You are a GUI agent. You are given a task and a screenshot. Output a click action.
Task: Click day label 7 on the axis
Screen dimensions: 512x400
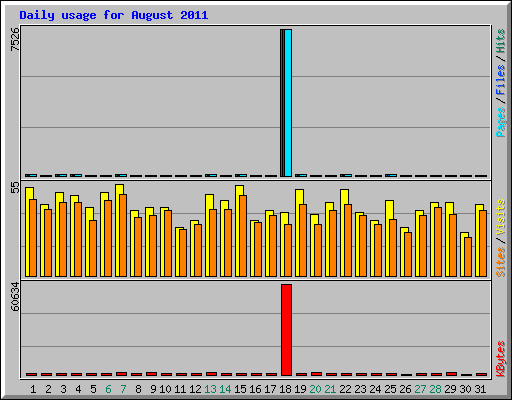[x=123, y=389]
